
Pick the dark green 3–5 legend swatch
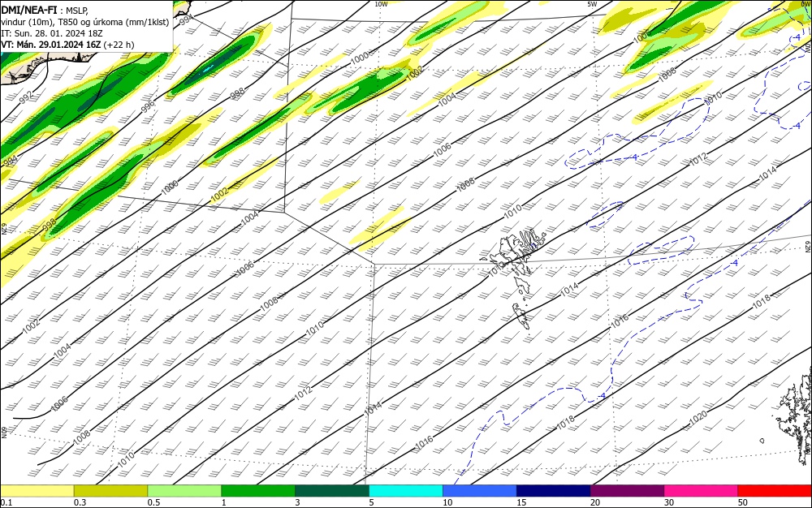pyautogui.click(x=332, y=491)
